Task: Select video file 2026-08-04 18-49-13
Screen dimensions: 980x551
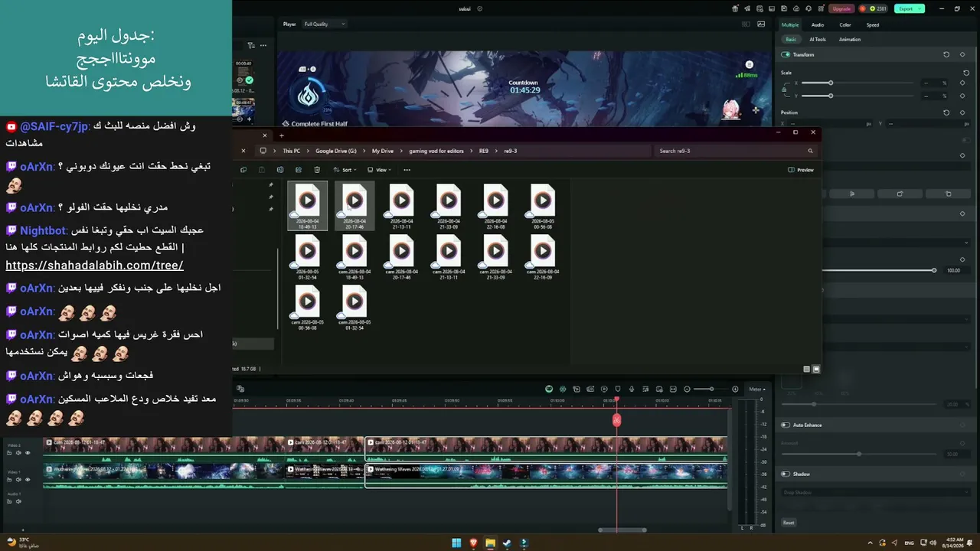Action: coord(307,206)
